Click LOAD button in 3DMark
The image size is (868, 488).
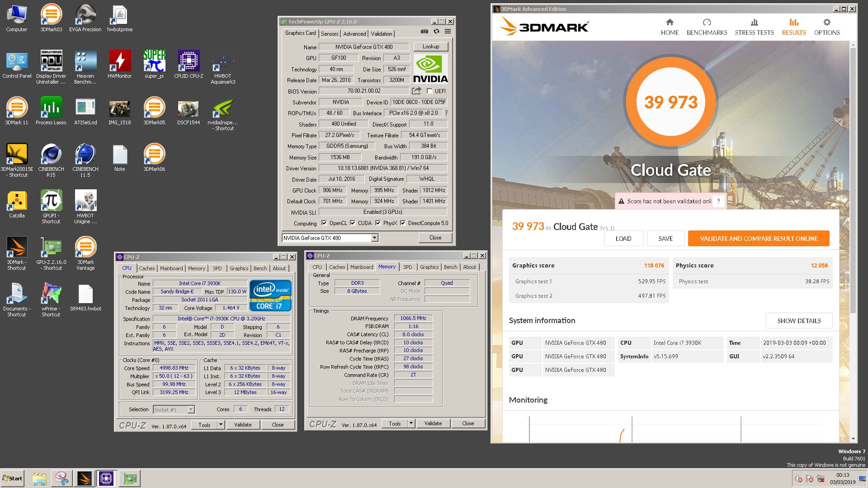(x=623, y=239)
